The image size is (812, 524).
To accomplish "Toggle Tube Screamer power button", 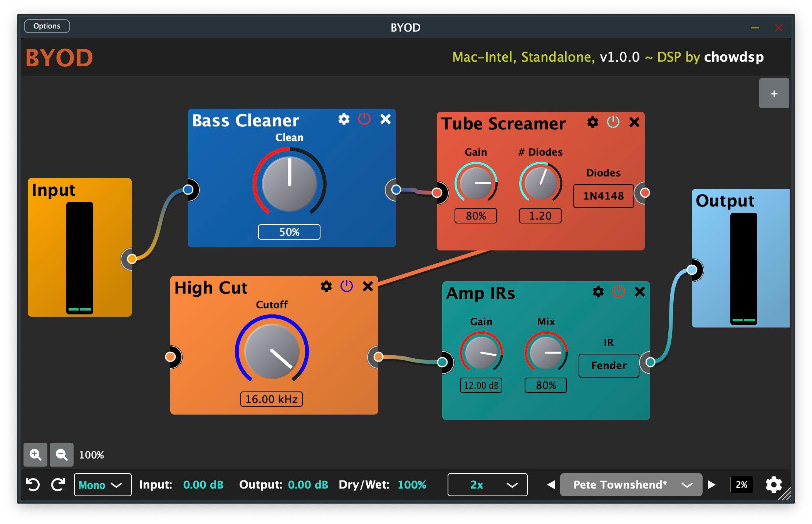I will (x=613, y=122).
